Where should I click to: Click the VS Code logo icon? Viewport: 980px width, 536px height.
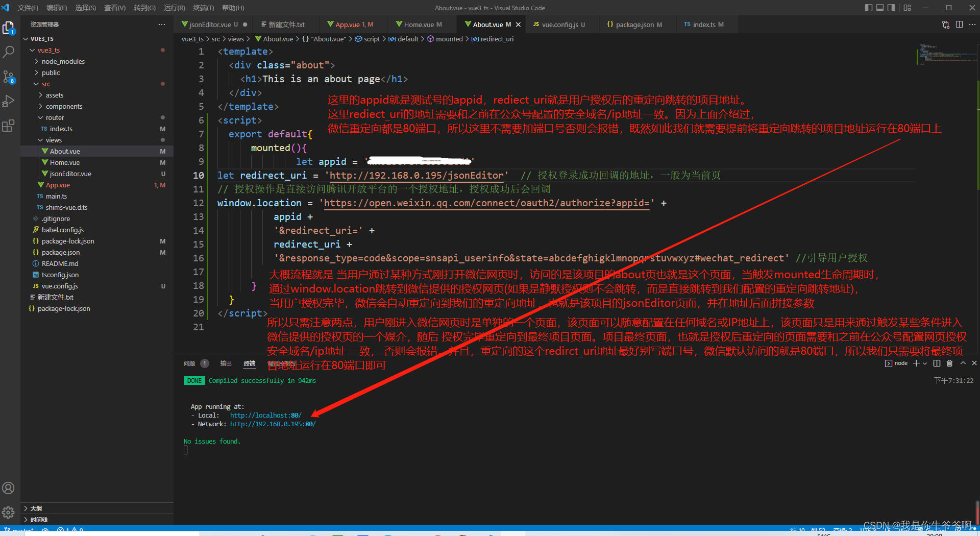[x=6, y=8]
